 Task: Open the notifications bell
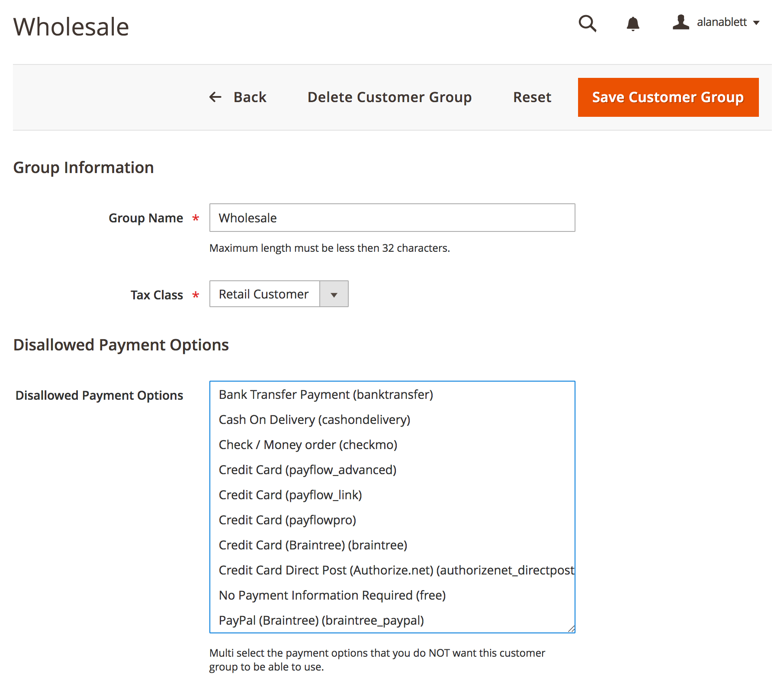click(633, 24)
